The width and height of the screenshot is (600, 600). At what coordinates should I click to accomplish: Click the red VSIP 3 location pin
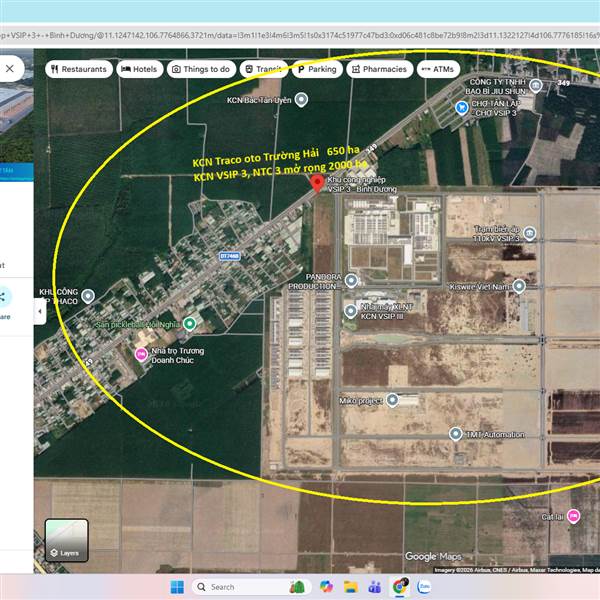317,183
